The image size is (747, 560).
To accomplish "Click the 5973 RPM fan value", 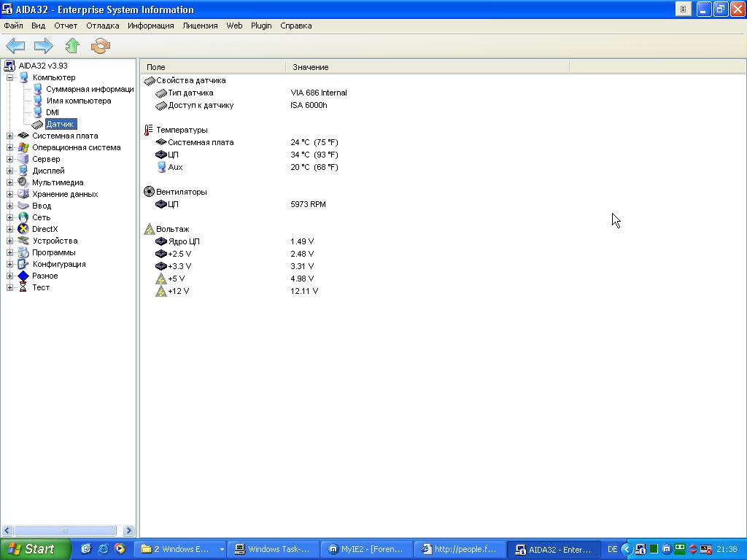I will coord(309,204).
